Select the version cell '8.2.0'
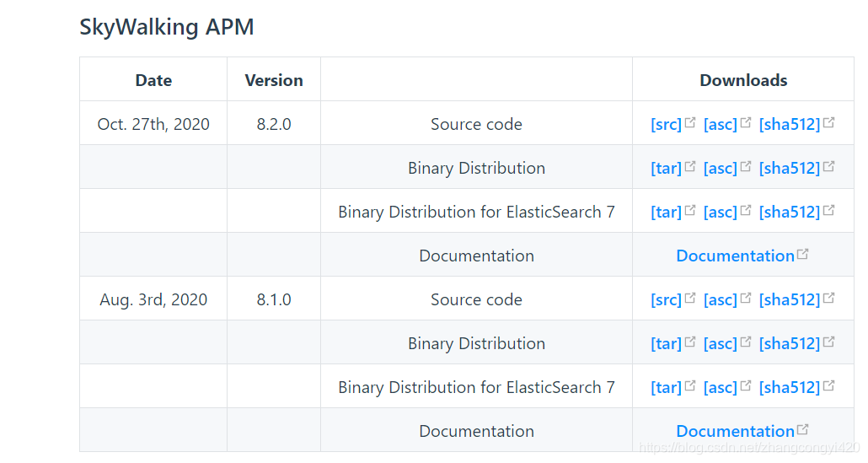The height and width of the screenshot is (463, 868). 274,124
